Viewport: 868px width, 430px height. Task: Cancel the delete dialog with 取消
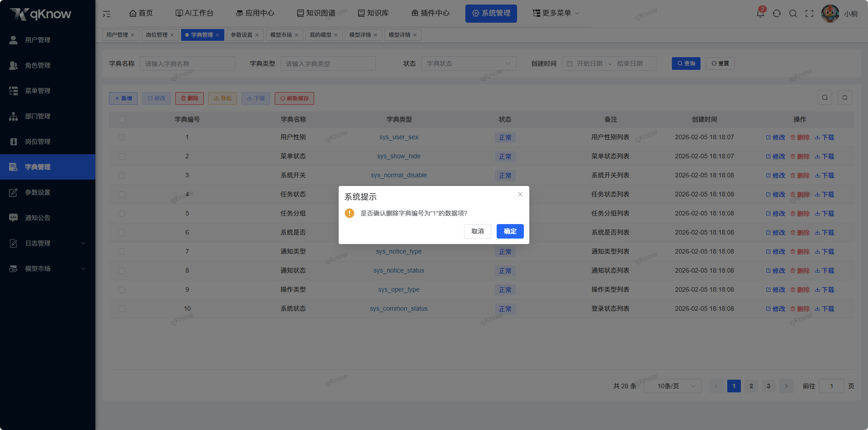click(478, 231)
